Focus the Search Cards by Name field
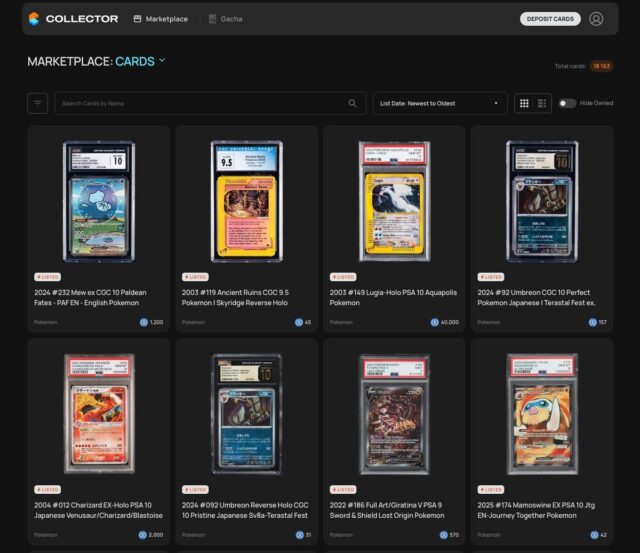This screenshot has height=553, width=640. tap(210, 103)
